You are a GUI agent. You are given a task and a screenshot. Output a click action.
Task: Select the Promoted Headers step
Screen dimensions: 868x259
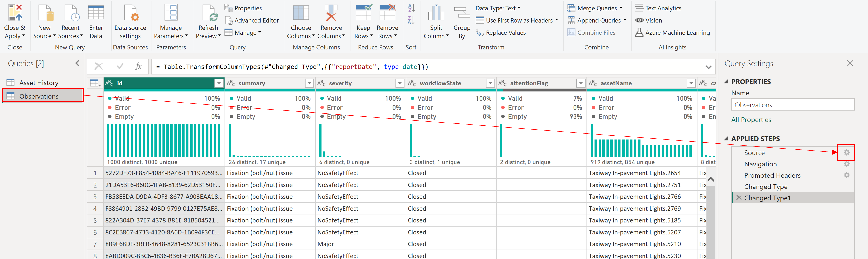point(772,175)
